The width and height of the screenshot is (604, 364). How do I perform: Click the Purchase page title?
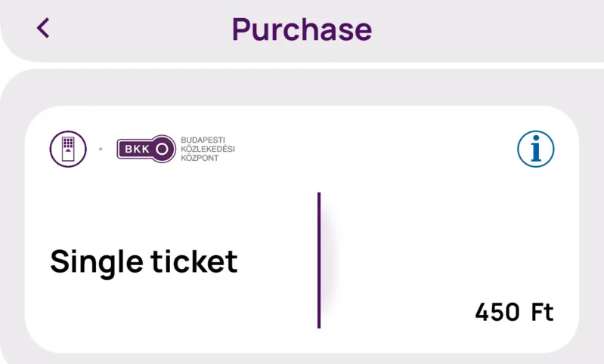[302, 29]
